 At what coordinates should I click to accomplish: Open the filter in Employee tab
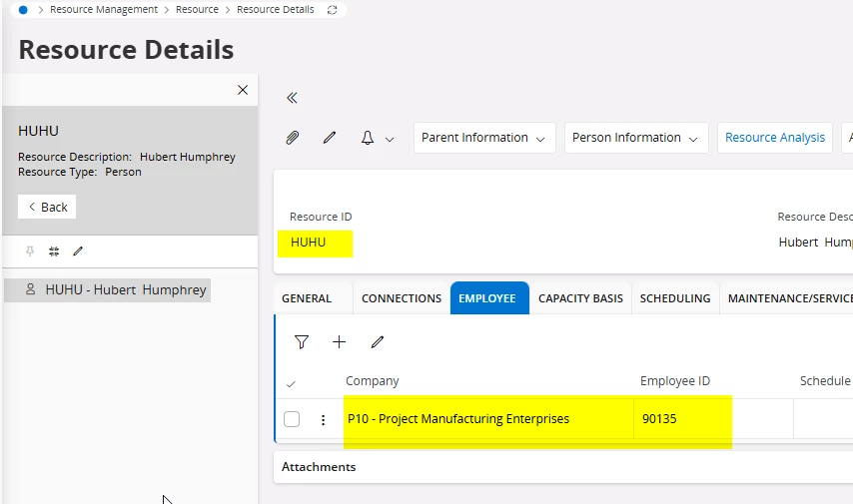pos(302,342)
